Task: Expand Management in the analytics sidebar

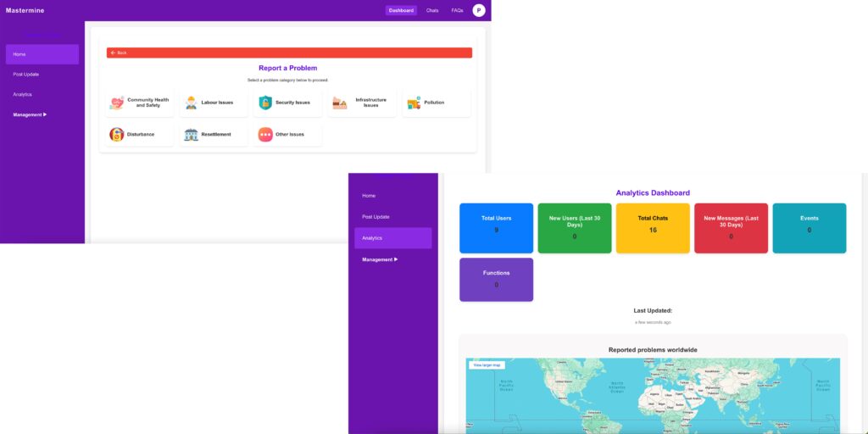Action: [380, 259]
